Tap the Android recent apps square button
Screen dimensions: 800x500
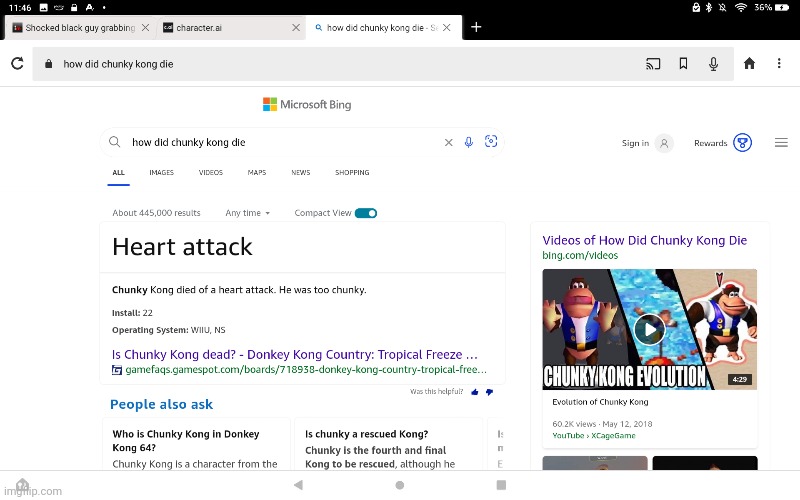pyautogui.click(x=501, y=485)
